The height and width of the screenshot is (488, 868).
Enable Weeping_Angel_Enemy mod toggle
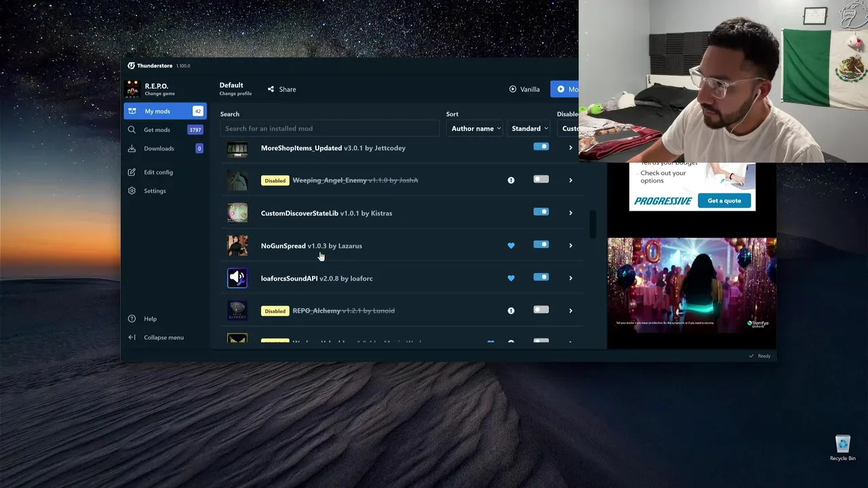[x=541, y=180]
